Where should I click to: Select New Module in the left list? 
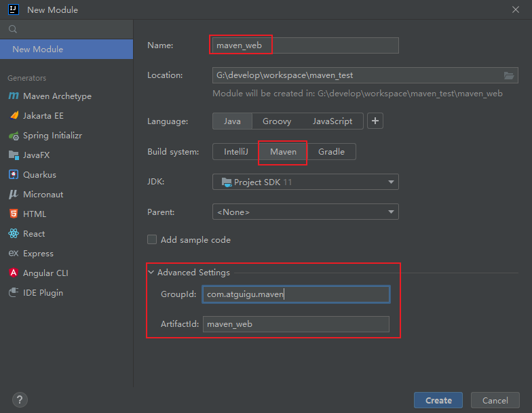(66, 49)
